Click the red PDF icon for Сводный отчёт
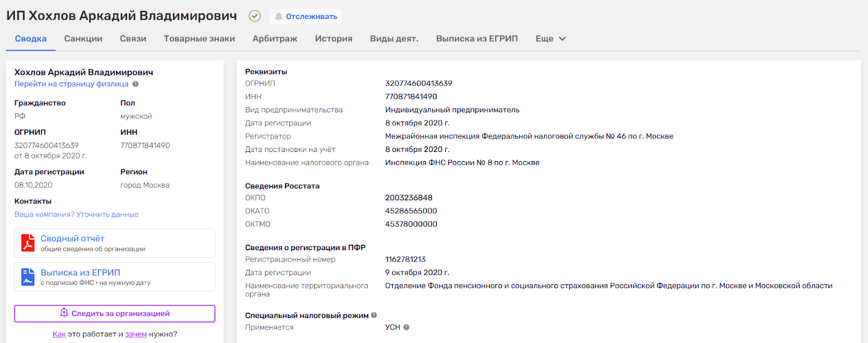This screenshot has height=343, width=868. (28, 243)
